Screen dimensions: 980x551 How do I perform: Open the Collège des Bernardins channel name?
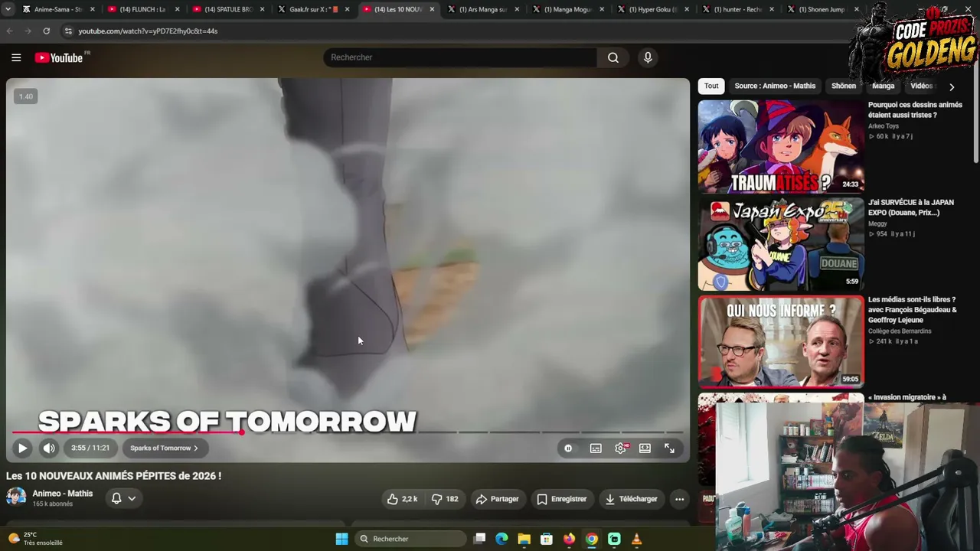900,331
